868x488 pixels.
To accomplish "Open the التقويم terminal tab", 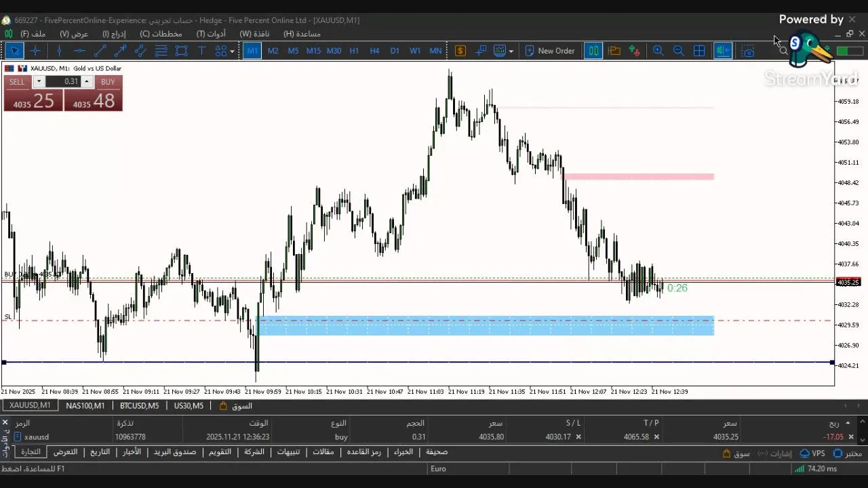I will pos(220,452).
